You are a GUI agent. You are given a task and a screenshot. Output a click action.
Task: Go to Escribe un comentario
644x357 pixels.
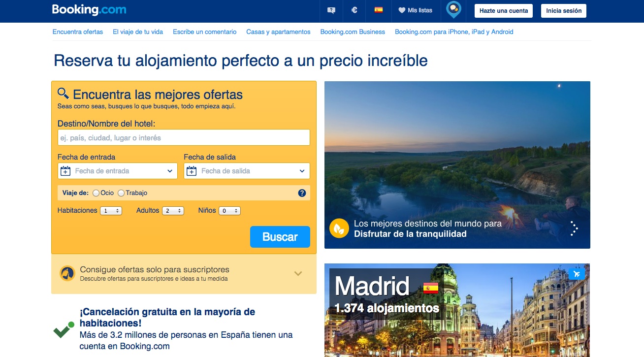[205, 32]
